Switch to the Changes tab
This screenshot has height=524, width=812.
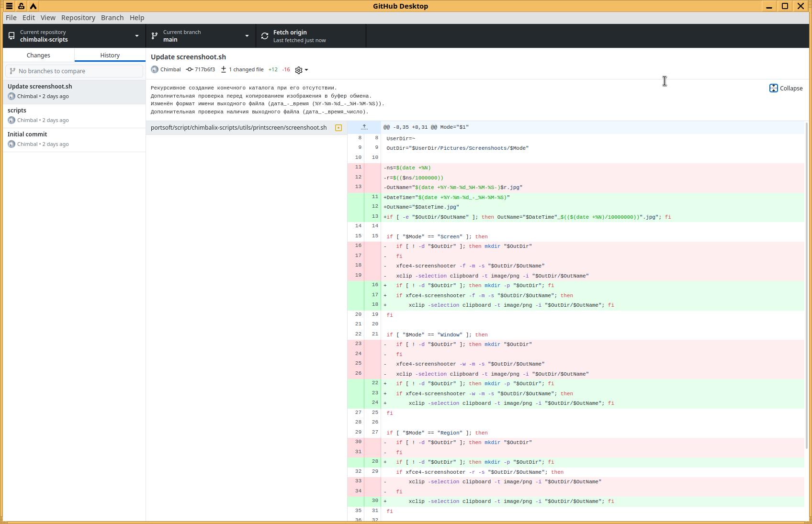pos(38,55)
